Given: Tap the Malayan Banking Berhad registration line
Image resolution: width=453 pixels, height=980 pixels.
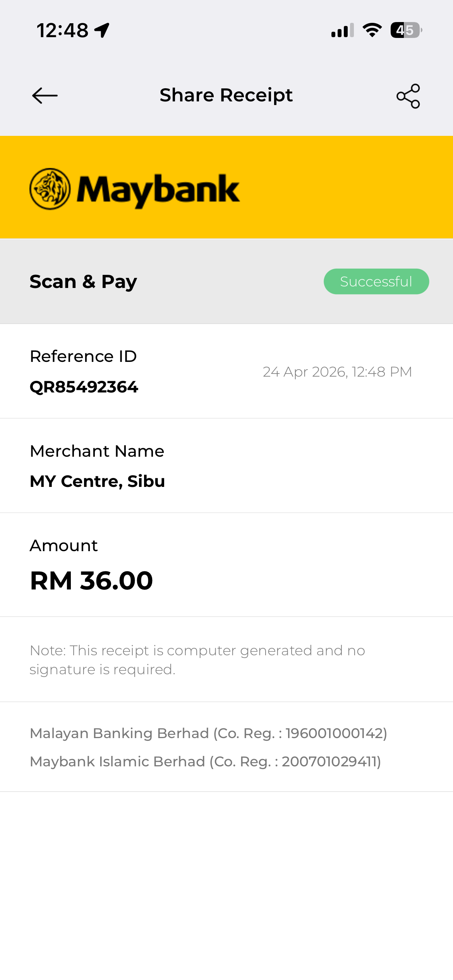Looking at the screenshot, I should pos(208,733).
